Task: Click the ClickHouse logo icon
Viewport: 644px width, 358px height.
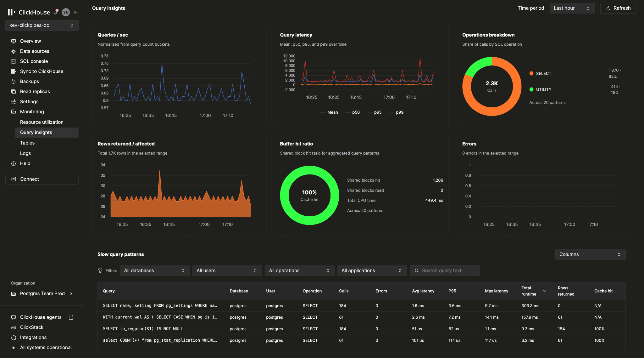Action: coord(11,12)
